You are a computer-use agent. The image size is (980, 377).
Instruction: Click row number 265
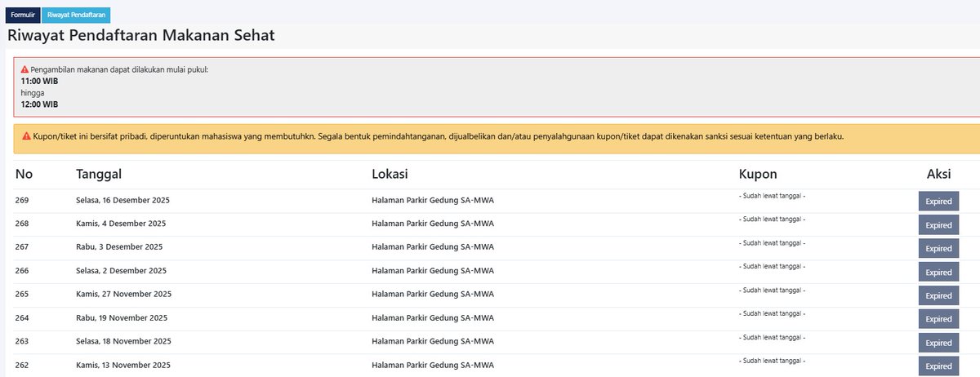(22, 295)
